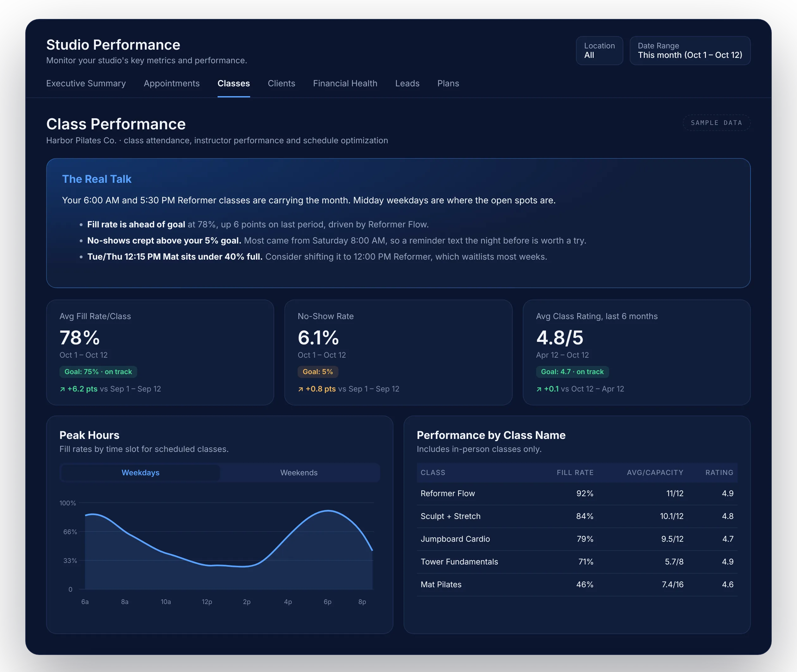Select the Classes tab

[x=233, y=83]
